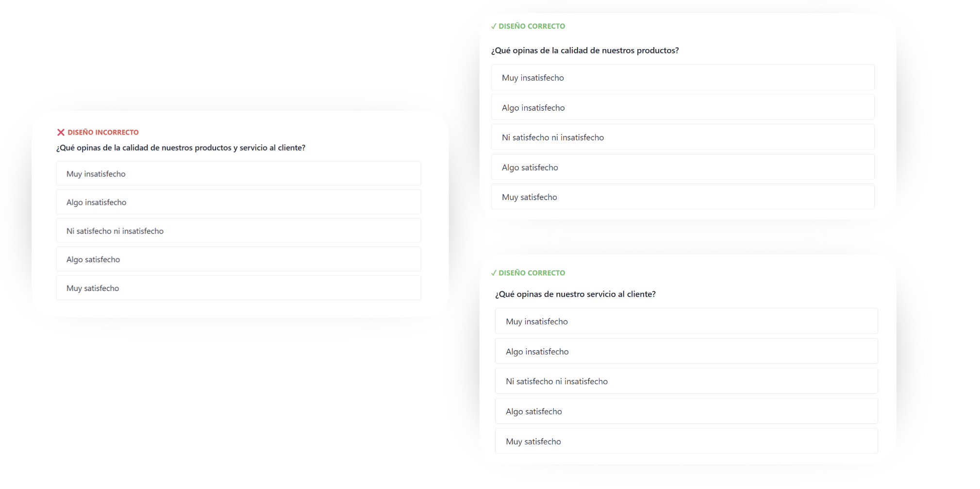This screenshot has height=489, width=980.
Task: Select 'Algo satisfecho' for the product quality only question
Action: [x=682, y=167]
